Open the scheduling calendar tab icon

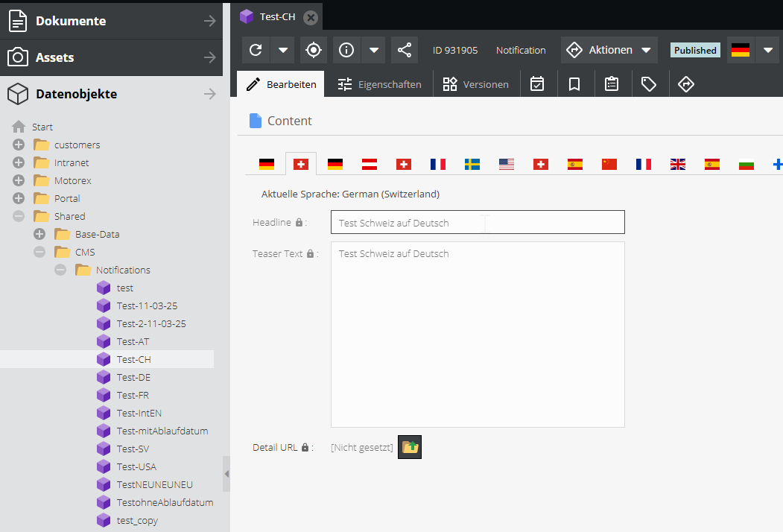(537, 84)
